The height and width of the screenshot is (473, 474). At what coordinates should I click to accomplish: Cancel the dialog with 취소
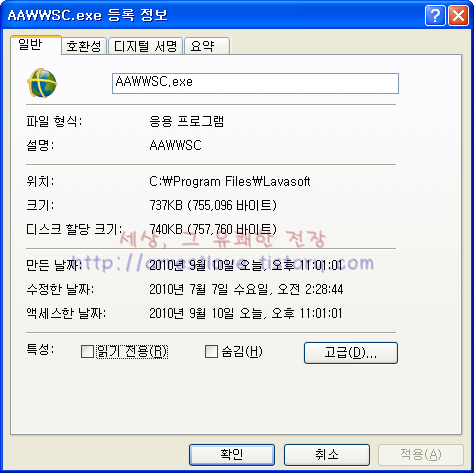click(327, 455)
